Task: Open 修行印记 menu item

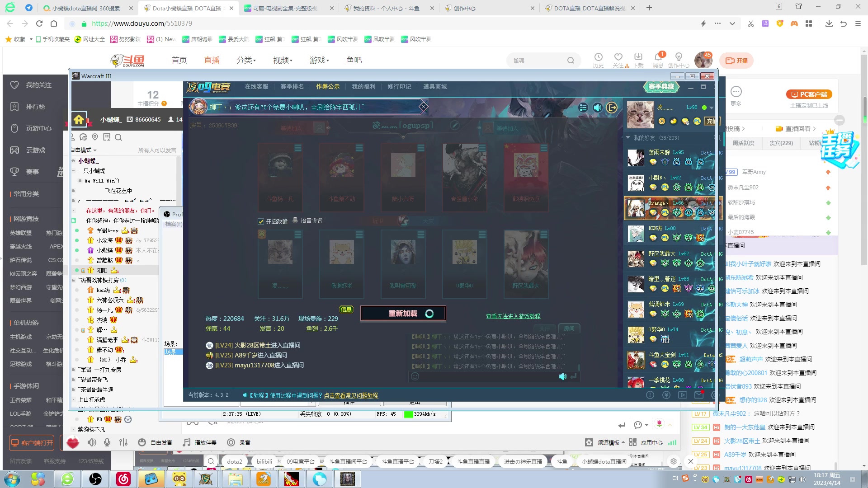Action: point(399,87)
